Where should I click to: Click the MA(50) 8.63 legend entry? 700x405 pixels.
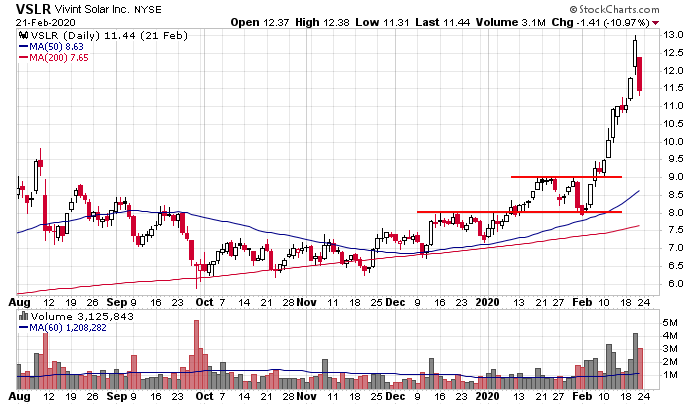(x=56, y=46)
